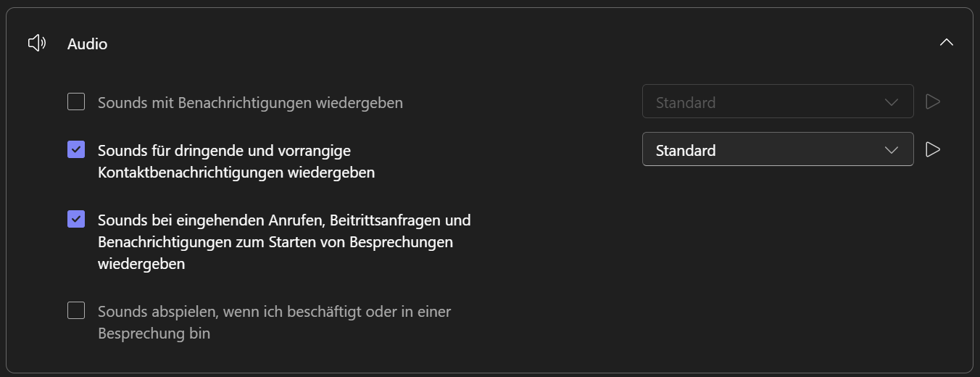This screenshot has width=980, height=377.
Task: Click the label 'Sounds mit Benachrichtigungen wiedergeben'
Action: tap(250, 103)
